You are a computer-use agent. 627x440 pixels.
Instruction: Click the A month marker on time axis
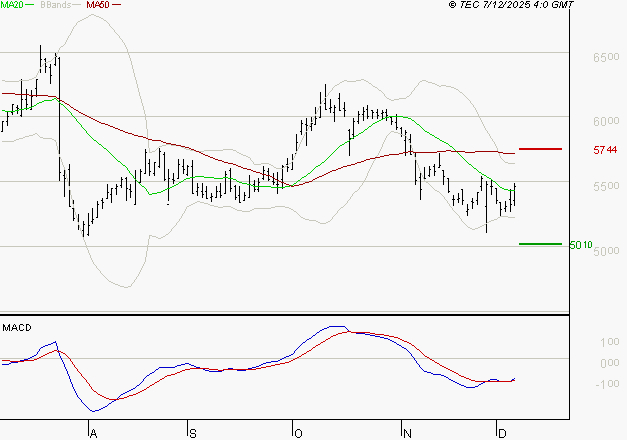93,434
